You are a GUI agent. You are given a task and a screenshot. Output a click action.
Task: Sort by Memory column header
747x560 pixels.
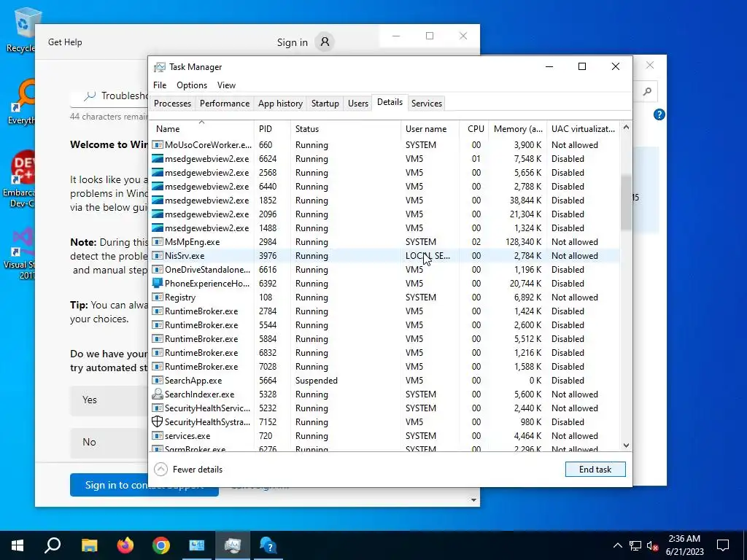pos(518,128)
